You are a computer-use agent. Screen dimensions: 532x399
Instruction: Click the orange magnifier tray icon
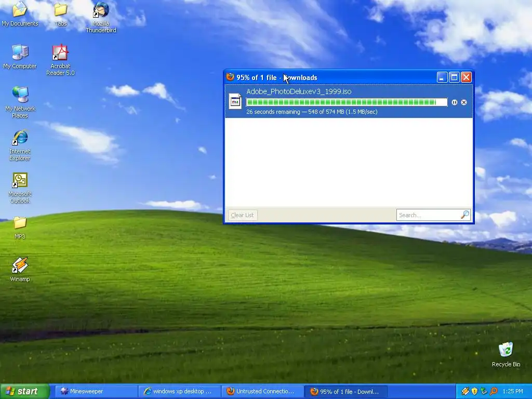[x=494, y=391]
